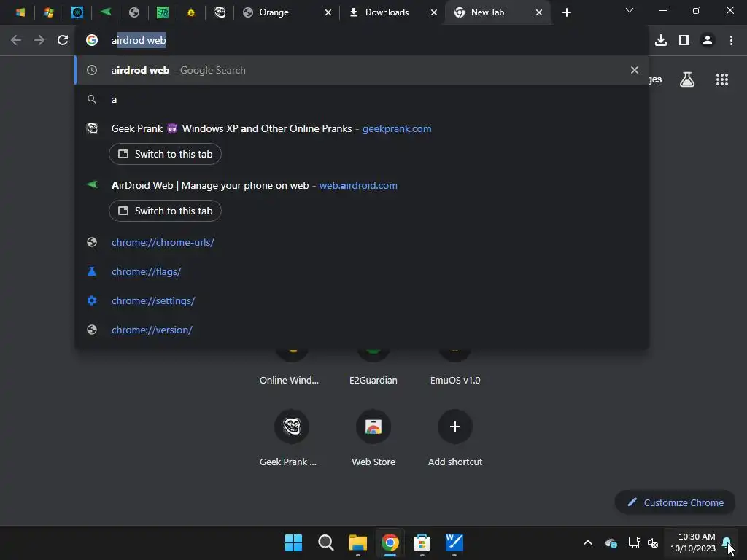Remove the airdrod web suggestion with X

tap(635, 70)
